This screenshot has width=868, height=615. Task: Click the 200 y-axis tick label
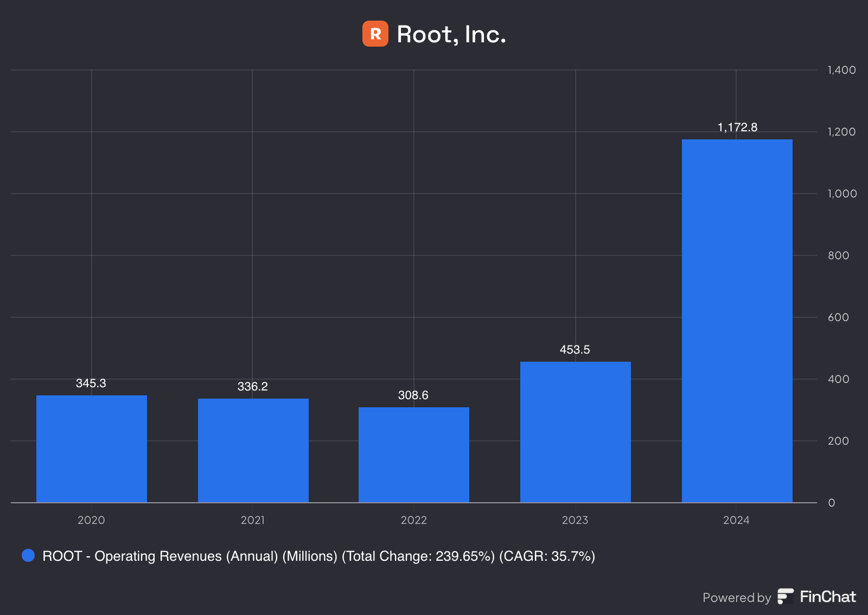click(839, 441)
